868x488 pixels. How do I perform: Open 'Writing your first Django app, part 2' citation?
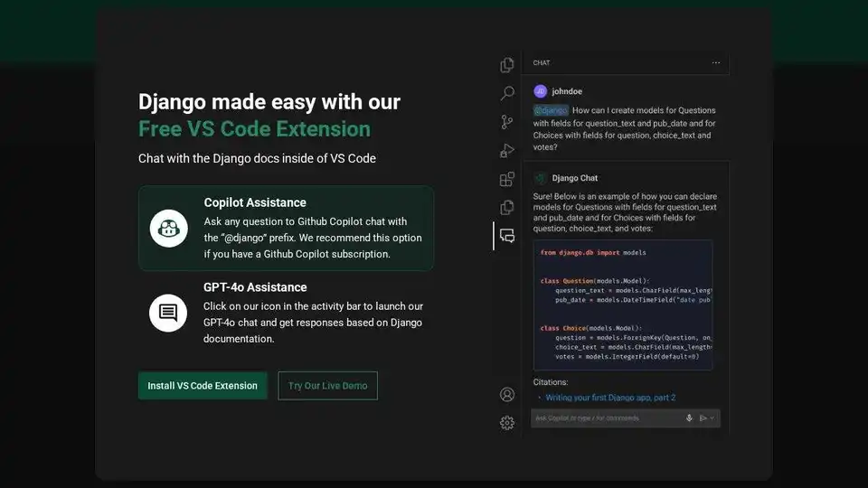tap(610, 398)
